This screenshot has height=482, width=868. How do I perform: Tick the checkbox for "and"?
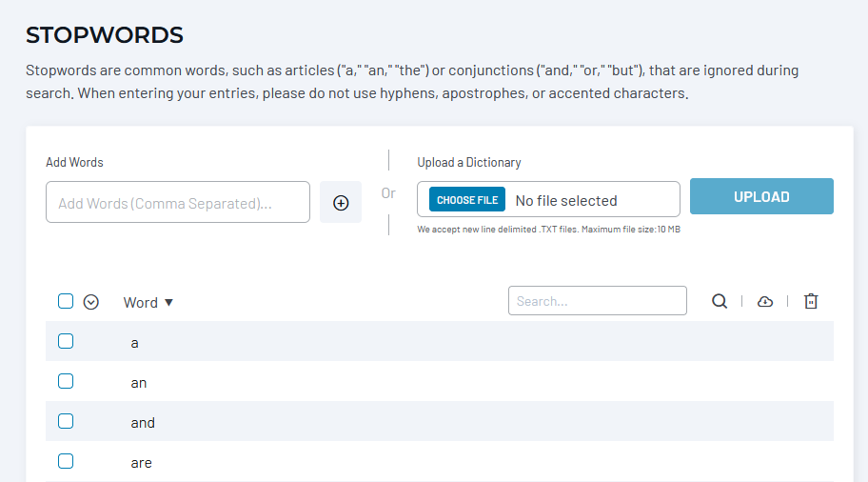tap(66, 421)
